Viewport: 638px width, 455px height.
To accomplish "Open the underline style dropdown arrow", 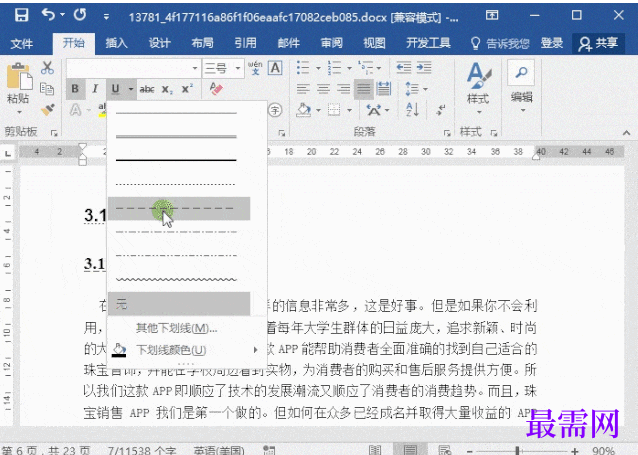I will (x=129, y=89).
